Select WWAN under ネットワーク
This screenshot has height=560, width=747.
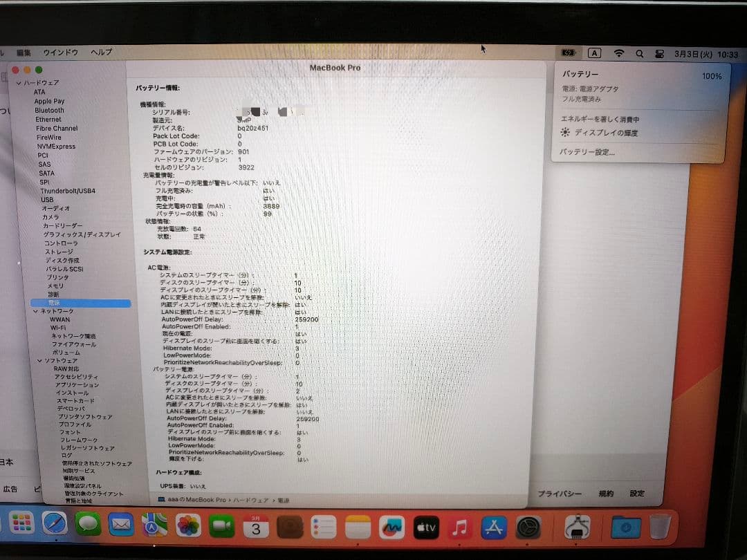[59, 319]
